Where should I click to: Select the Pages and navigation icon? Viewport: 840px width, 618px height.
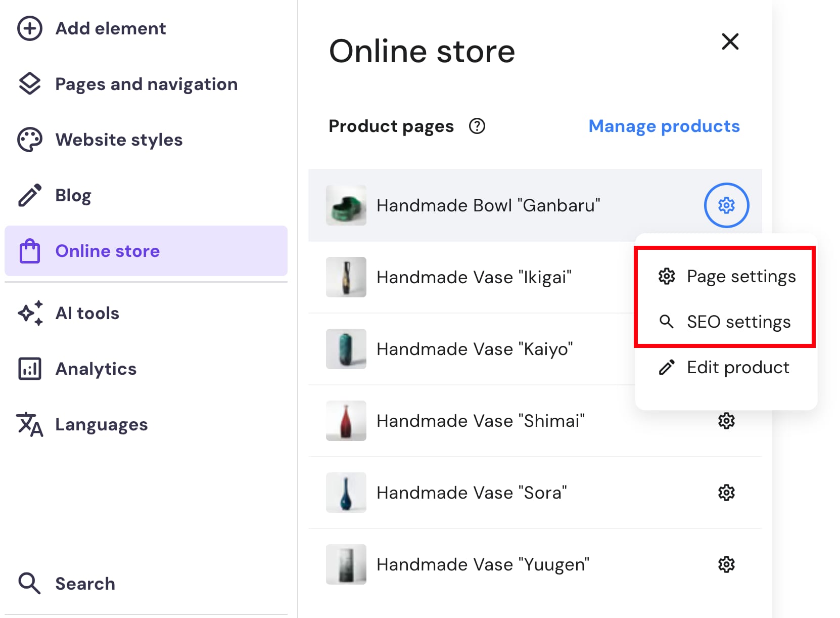click(30, 83)
